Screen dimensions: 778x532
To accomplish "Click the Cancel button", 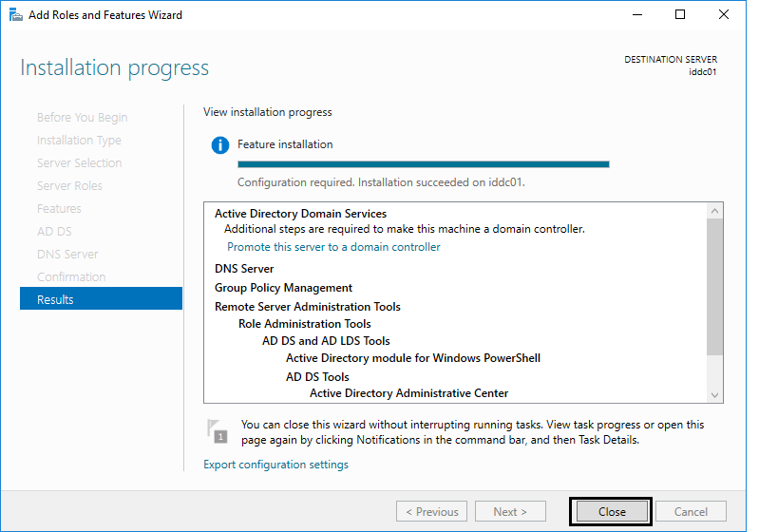I will coord(691,512).
